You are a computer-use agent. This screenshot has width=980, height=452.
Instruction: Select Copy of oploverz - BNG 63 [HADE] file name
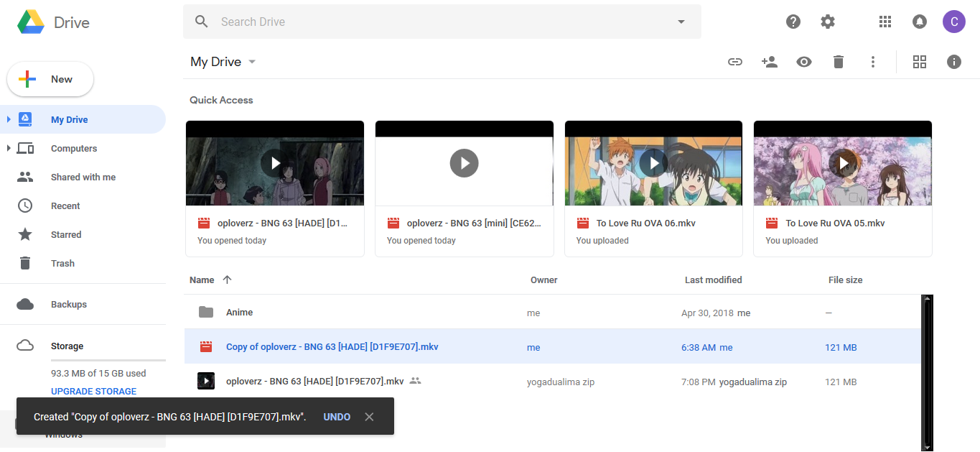coord(332,347)
